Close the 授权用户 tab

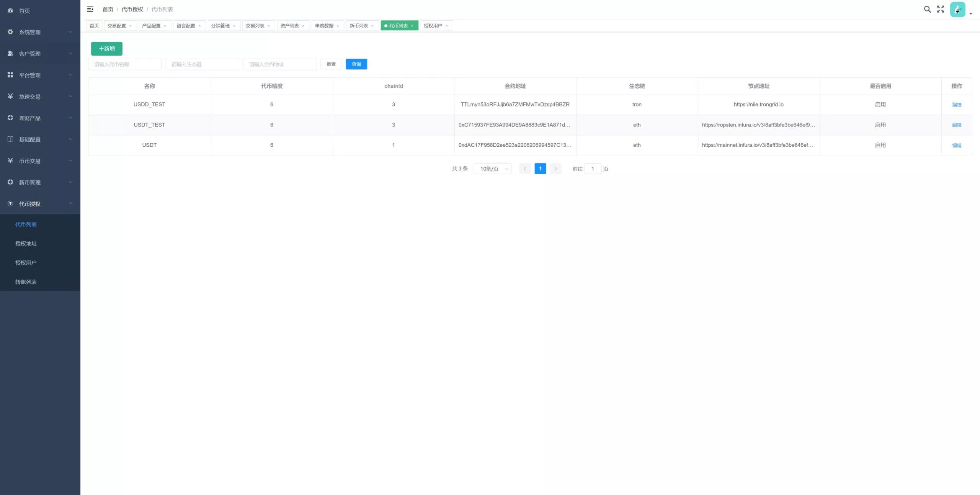(446, 26)
